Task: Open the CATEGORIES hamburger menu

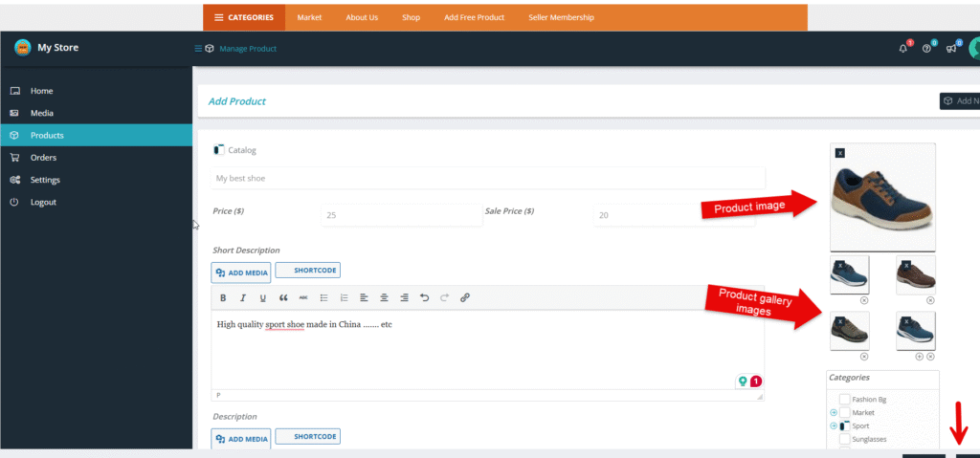Action: point(244,17)
